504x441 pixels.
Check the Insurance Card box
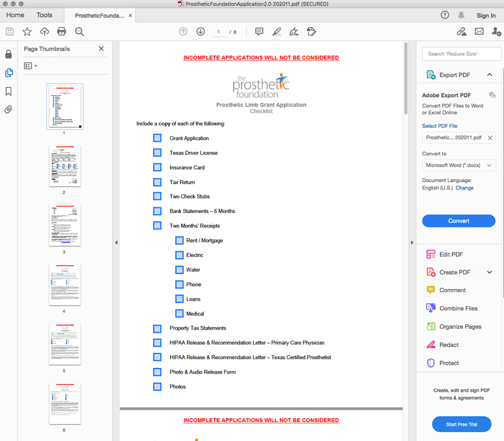157,168
